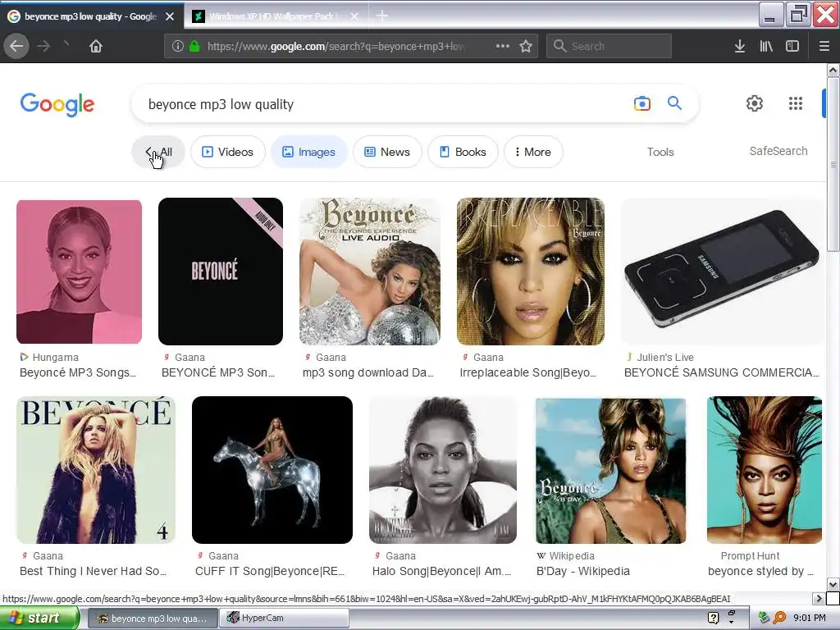Open the black-and-white Halo Song thumbnail

(443, 470)
